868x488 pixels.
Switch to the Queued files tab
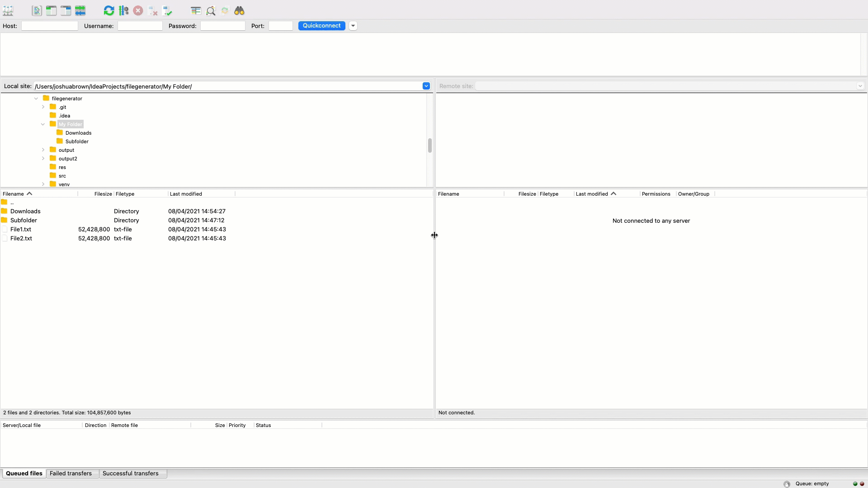coord(24,474)
